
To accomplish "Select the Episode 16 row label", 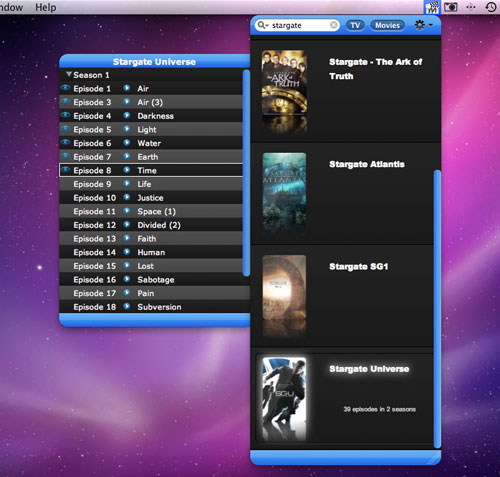I will tap(95, 280).
